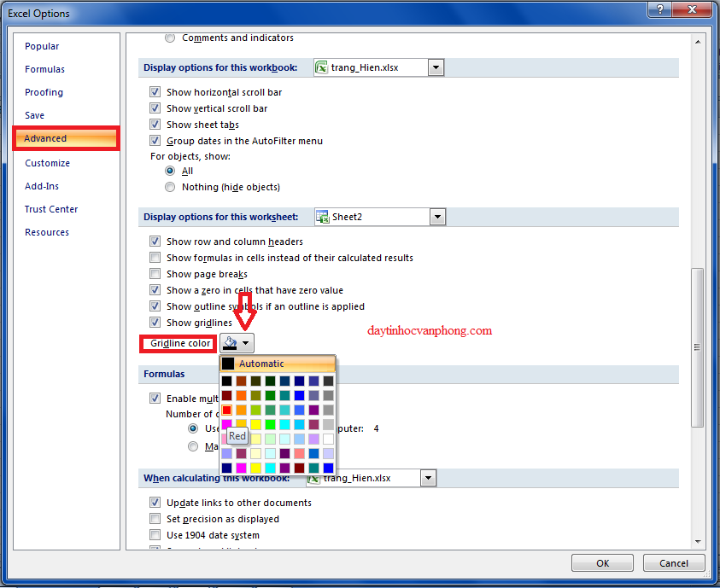Pick the pale green color swatch
The height and width of the screenshot is (588, 720).
[271, 439]
